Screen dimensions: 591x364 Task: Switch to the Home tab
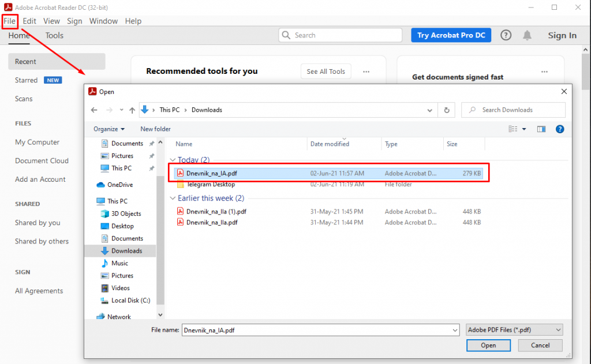(19, 35)
